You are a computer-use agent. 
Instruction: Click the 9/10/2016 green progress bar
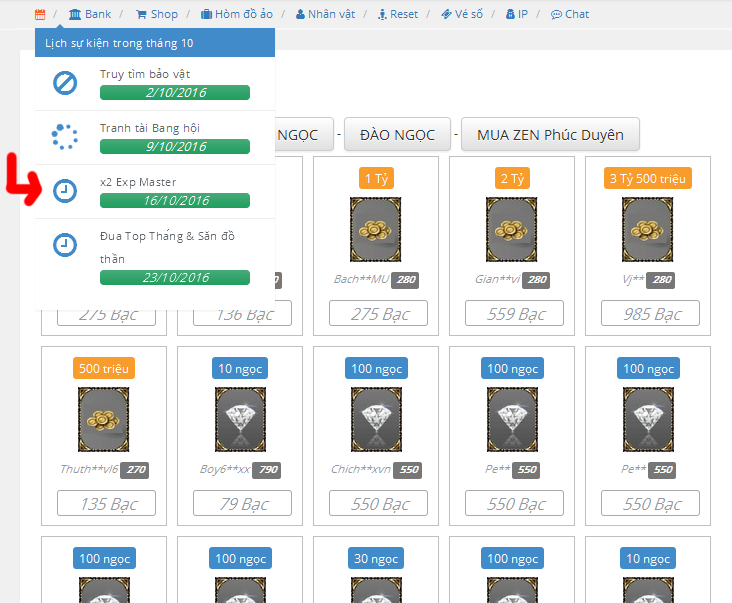(175, 147)
